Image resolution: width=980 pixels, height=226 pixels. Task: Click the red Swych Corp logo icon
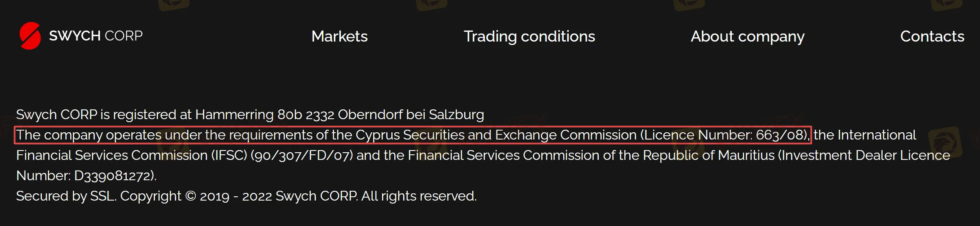pos(30,36)
